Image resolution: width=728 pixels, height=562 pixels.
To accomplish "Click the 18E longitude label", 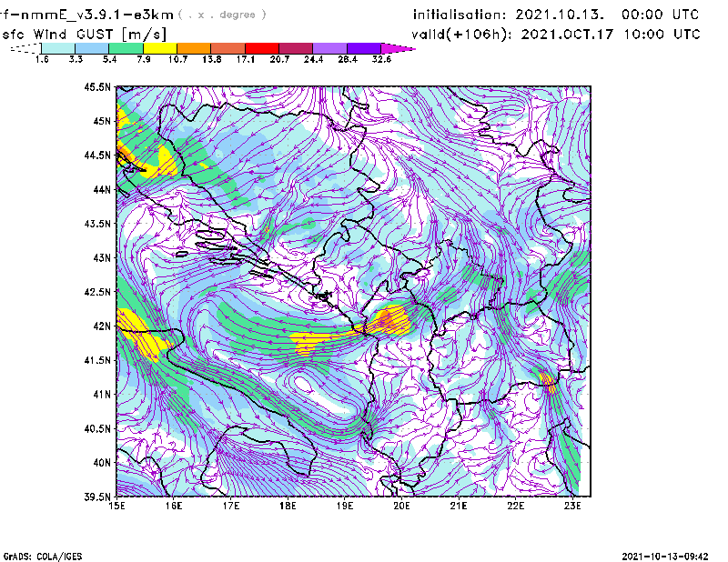I will pyautogui.click(x=288, y=506).
